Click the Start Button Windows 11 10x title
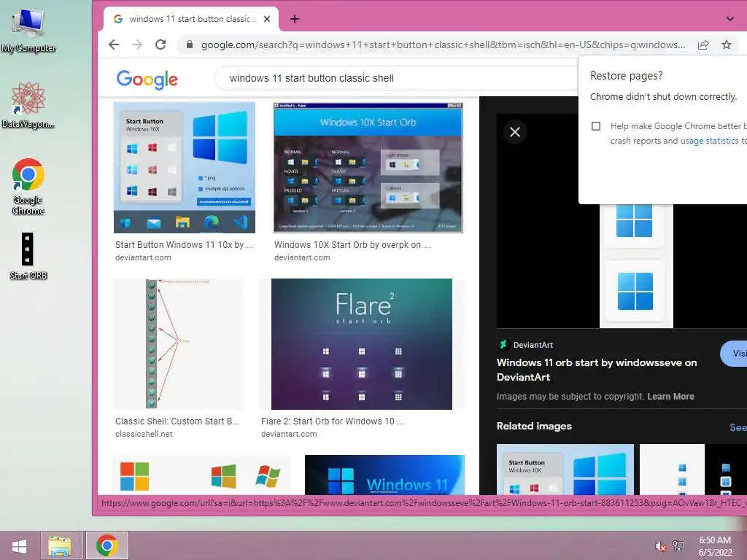747x560 pixels. pos(184,245)
